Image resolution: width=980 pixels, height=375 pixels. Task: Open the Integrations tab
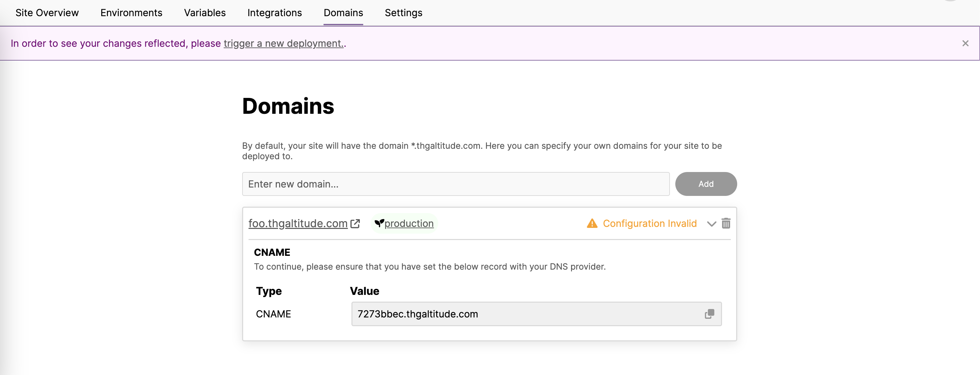274,12
